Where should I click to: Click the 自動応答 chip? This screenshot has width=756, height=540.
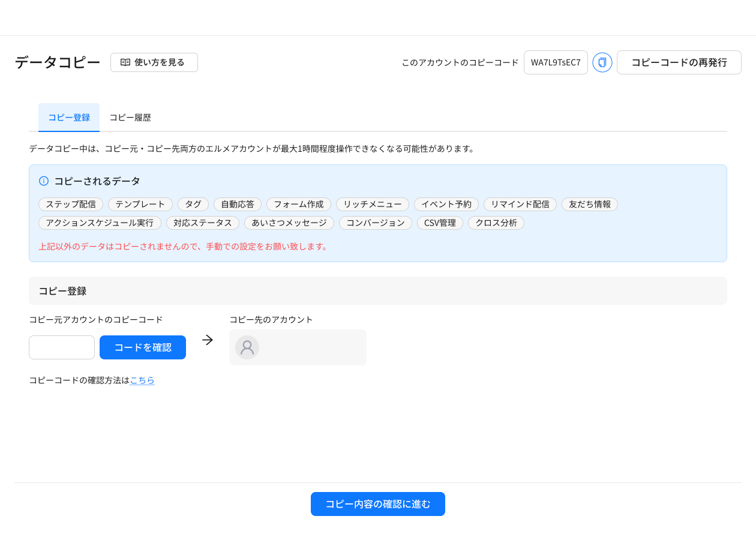pos(238,204)
